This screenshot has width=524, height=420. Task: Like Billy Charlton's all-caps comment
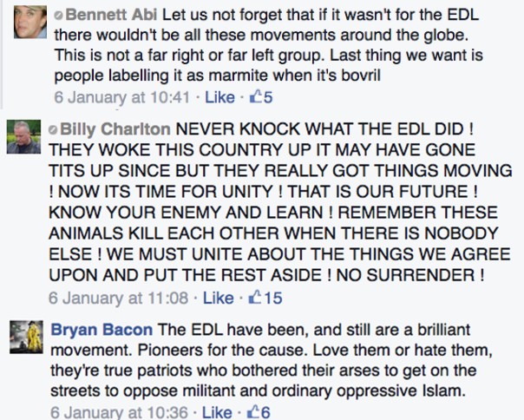[217, 299]
